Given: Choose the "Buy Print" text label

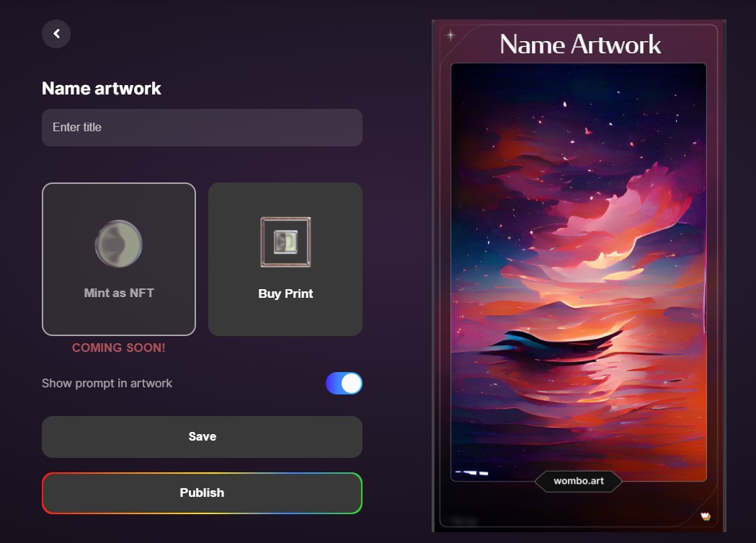Looking at the screenshot, I should tap(285, 294).
